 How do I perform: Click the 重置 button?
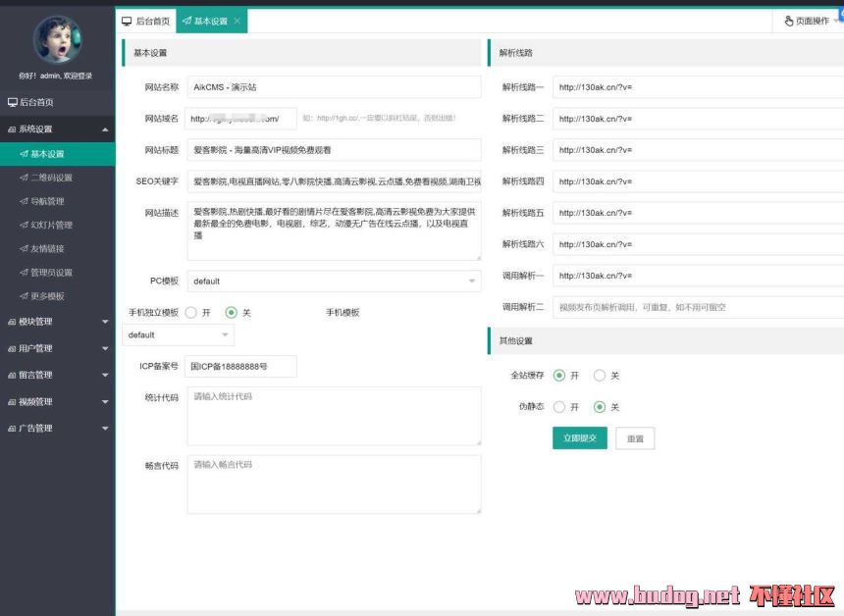pyautogui.click(x=635, y=437)
